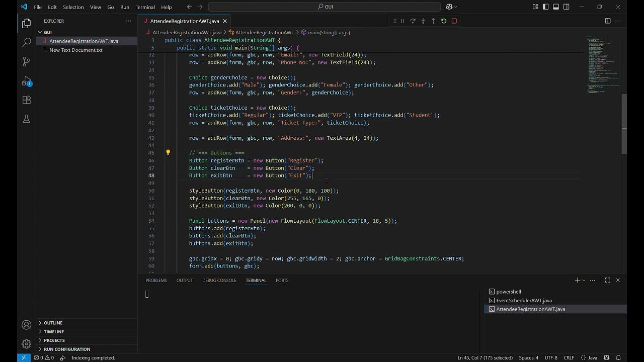This screenshot has width=644, height=362.
Task: Open the Copilot chat icon in title bar
Action: tap(449, 7)
